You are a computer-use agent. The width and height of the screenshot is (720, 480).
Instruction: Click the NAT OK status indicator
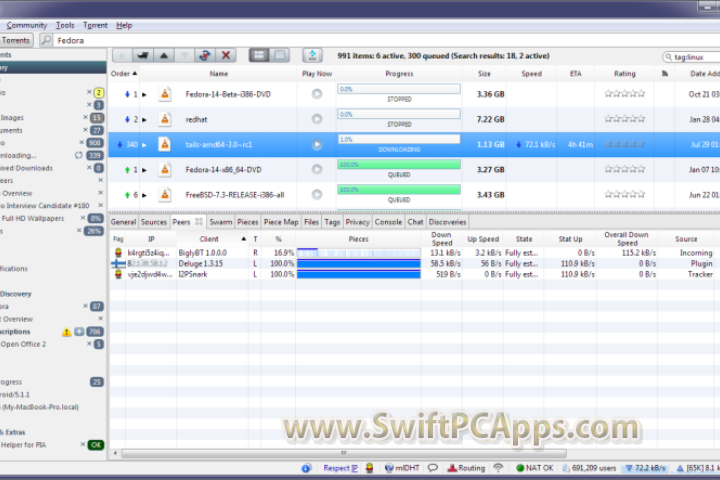534,468
